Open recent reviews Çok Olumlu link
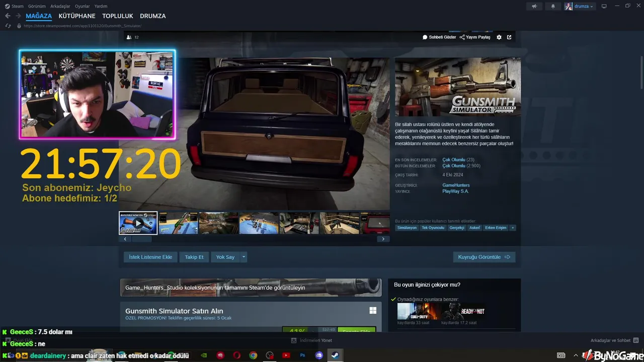This screenshot has width=644, height=362. tap(454, 160)
